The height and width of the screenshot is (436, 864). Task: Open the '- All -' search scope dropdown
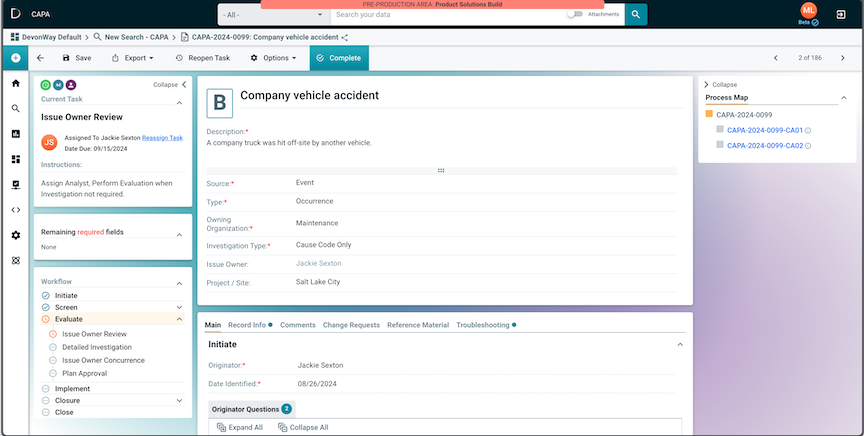[x=274, y=15]
